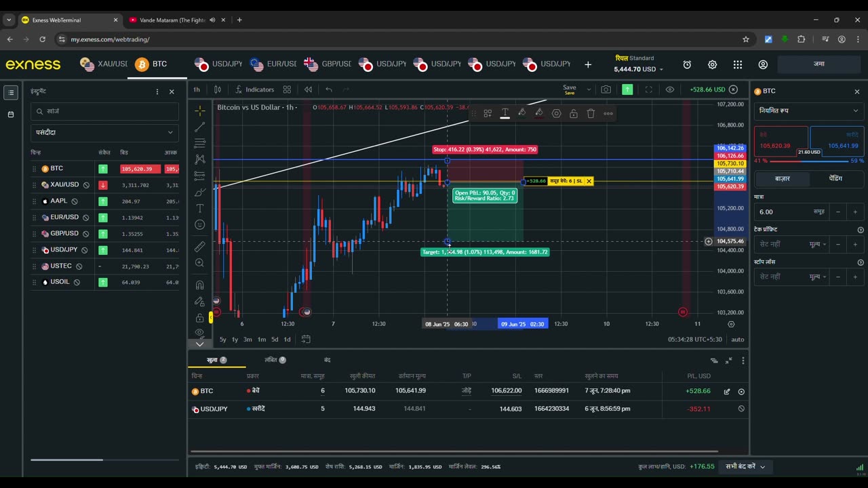
Task: Open indicator templates grid
Action: coord(287,89)
